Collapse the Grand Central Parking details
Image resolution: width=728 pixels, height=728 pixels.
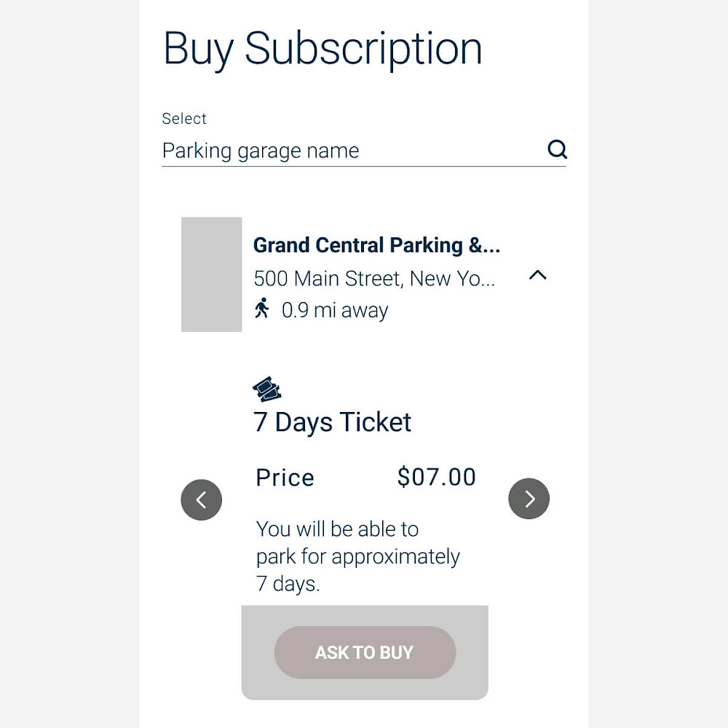click(x=537, y=275)
